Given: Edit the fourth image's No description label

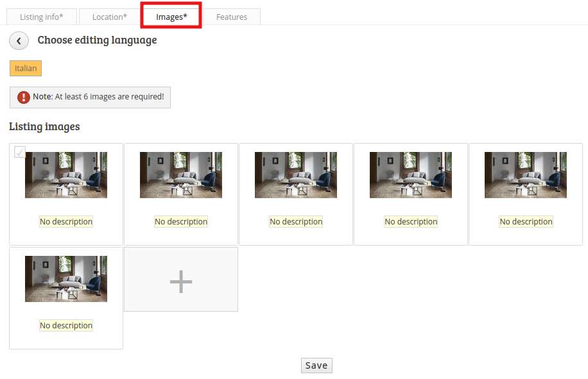Looking at the screenshot, I should pos(411,222).
